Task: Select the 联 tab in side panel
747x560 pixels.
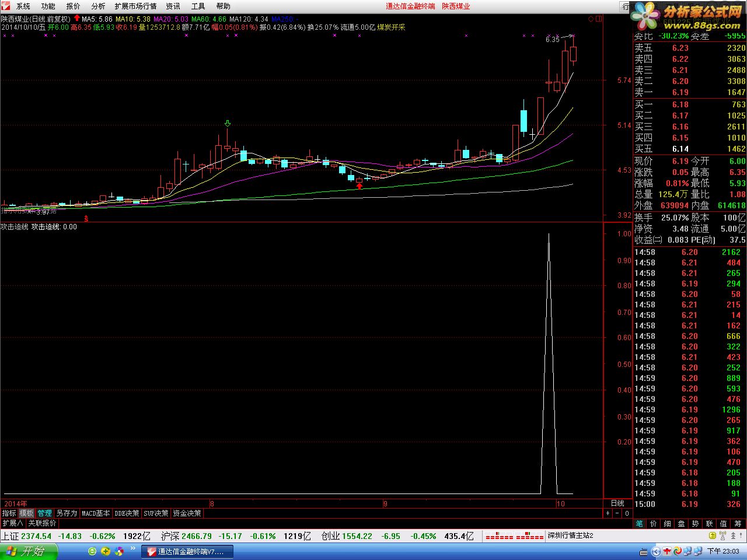Action: [x=709, y=523]
